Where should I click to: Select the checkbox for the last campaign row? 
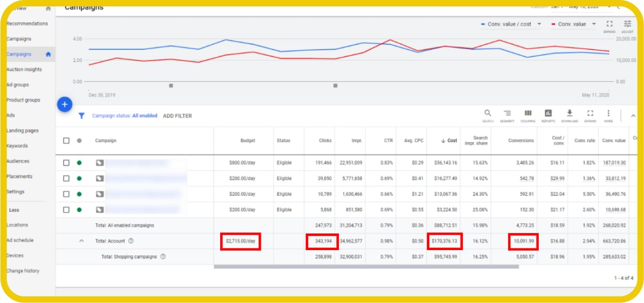coord(66,209)
